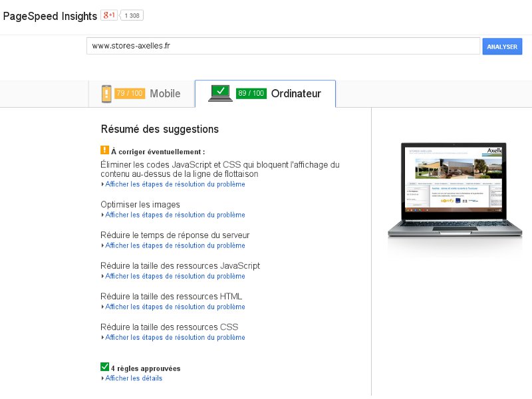Viewport: 532px width, 399px height.
Task: Expand steps for reducing JavaScript resource size
Action: coord(175,276)
